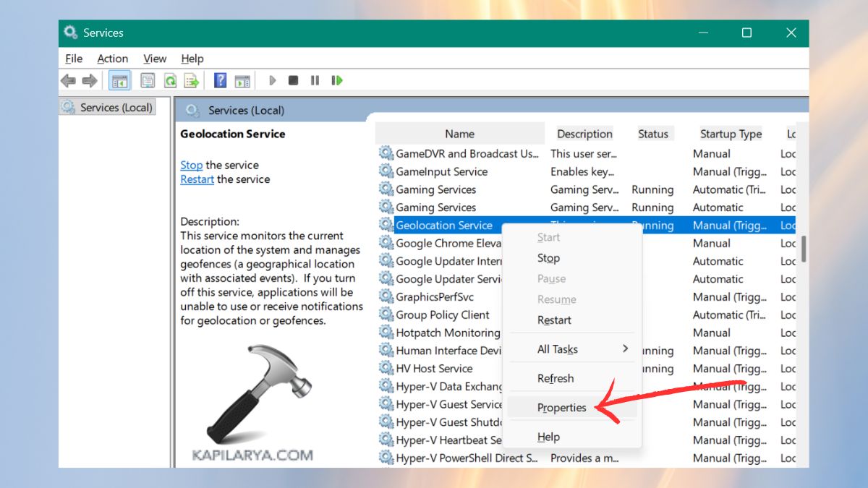
Task: Click the Pause Service toolbar icon
Action: coord(315,81)
